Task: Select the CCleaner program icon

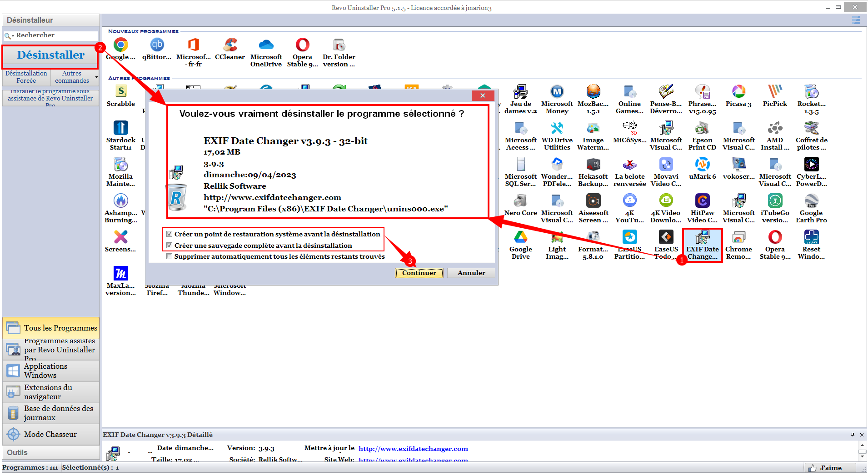Action: (x=230, y=45)
